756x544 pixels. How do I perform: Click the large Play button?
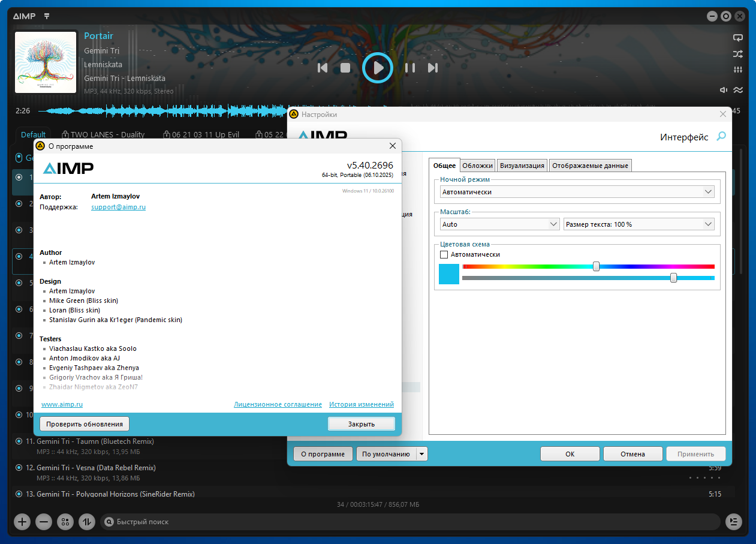(x=378, y=68)
